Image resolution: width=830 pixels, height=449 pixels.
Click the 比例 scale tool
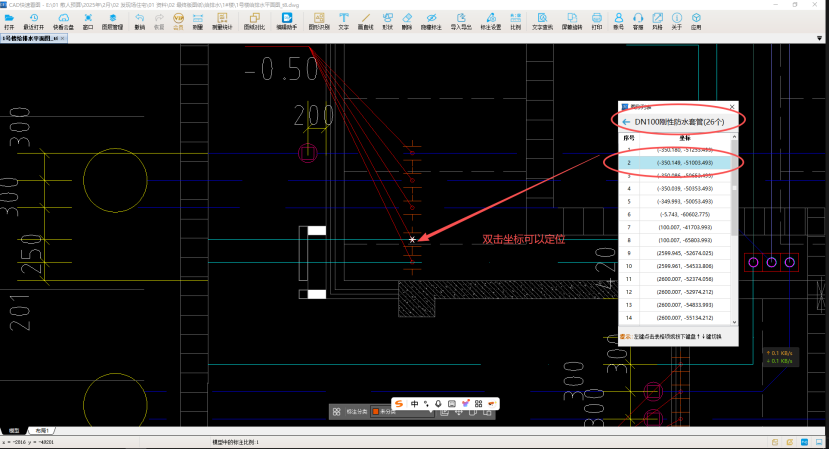516,21
